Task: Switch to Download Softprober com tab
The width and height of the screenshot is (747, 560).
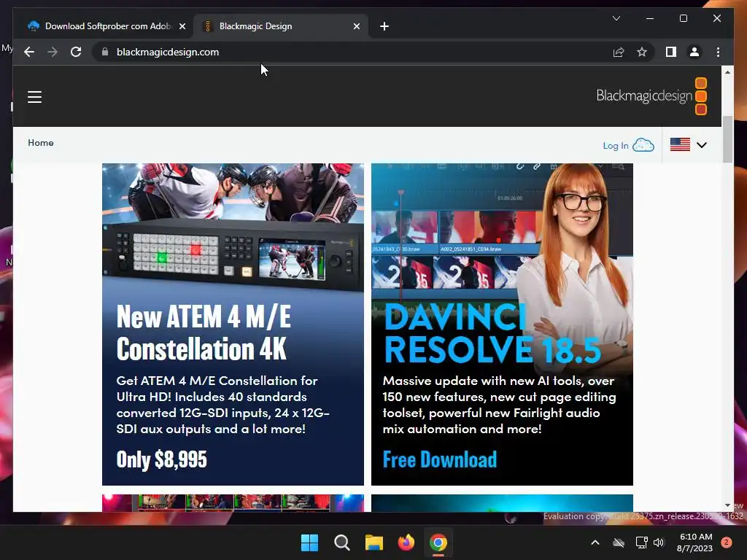Action: pyautogui.click(x=107, y=26)
